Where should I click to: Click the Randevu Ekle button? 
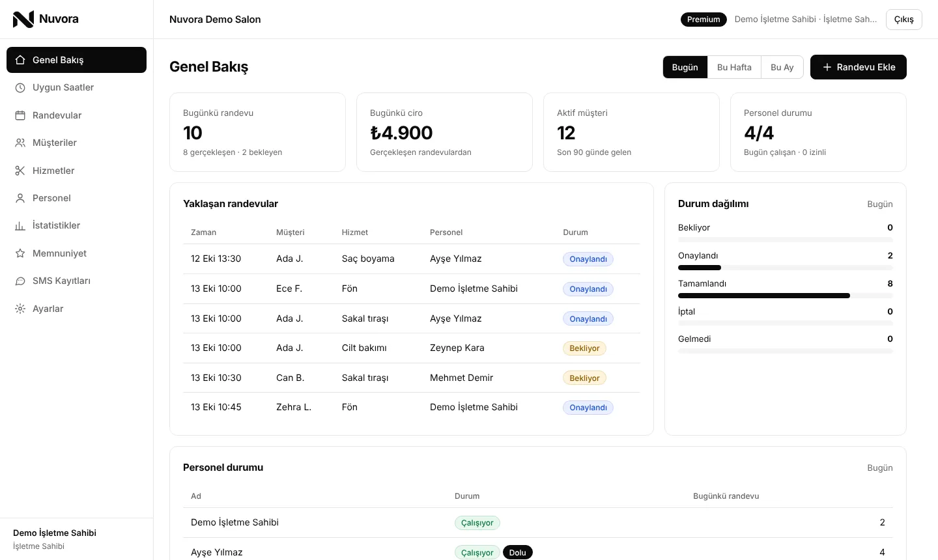click(x=859, y=67)
